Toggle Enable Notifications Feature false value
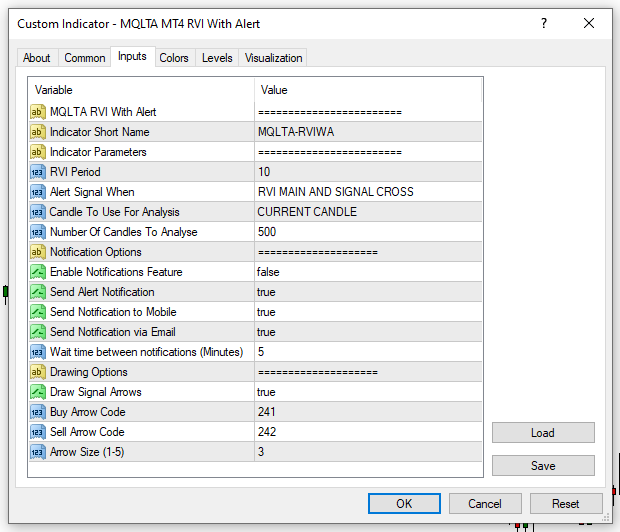Image resolution: width=620 pixels, height=532 pixels. (368, 272)
